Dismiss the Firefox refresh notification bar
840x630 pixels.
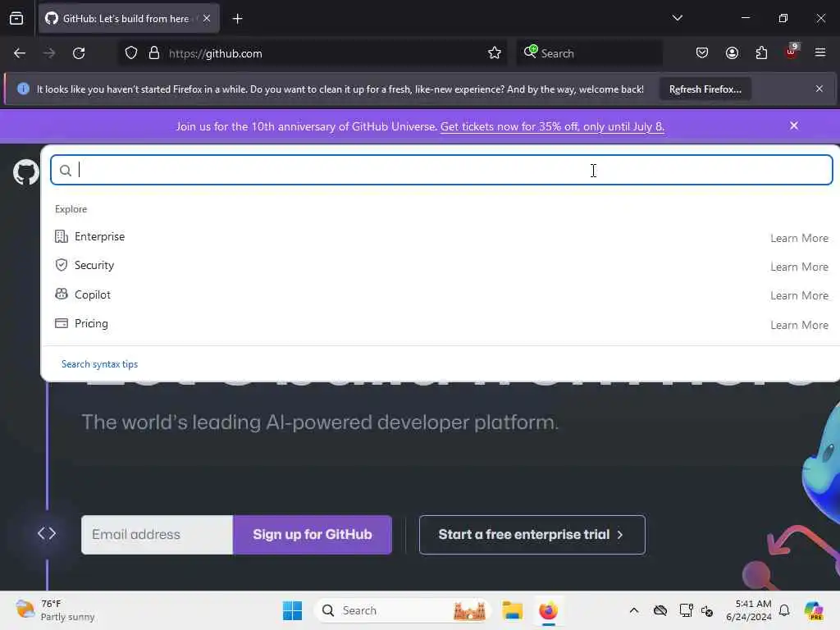tap(819, 89)
